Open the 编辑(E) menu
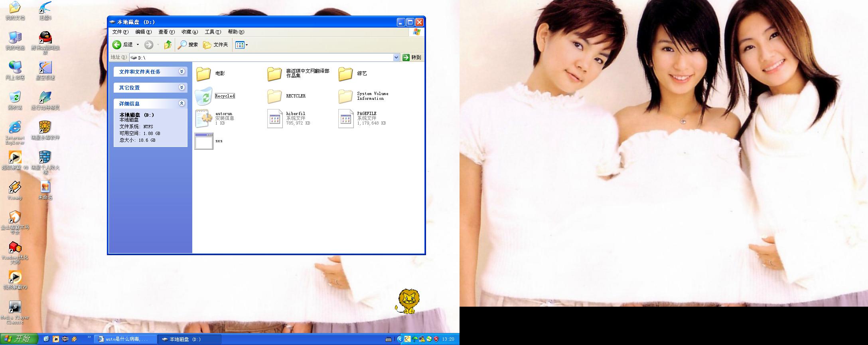This screenshot has height=345, width=868. (x=144, y=32)
